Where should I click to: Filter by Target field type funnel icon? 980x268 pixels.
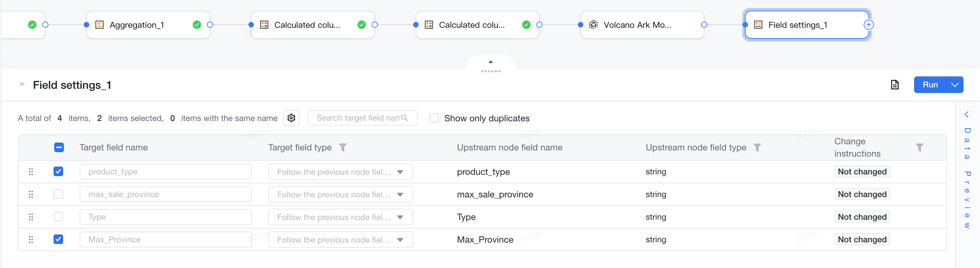tap(343, 147)
